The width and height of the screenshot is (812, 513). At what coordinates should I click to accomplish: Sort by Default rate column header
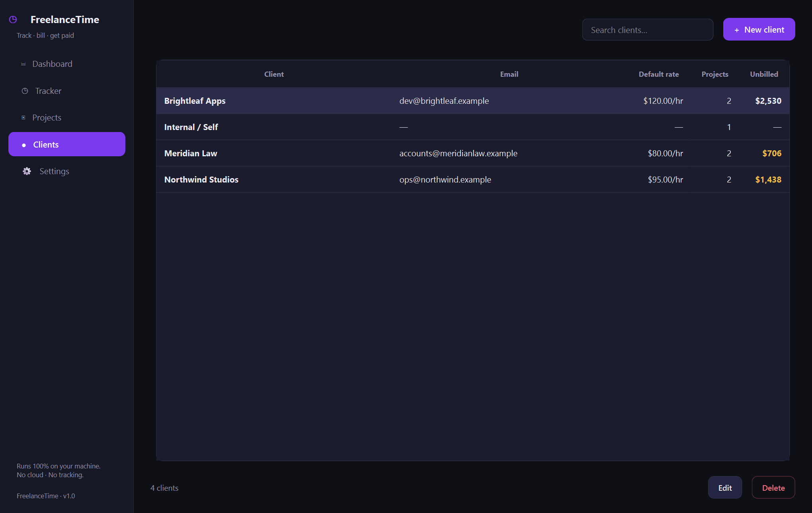tap(659, 74)
